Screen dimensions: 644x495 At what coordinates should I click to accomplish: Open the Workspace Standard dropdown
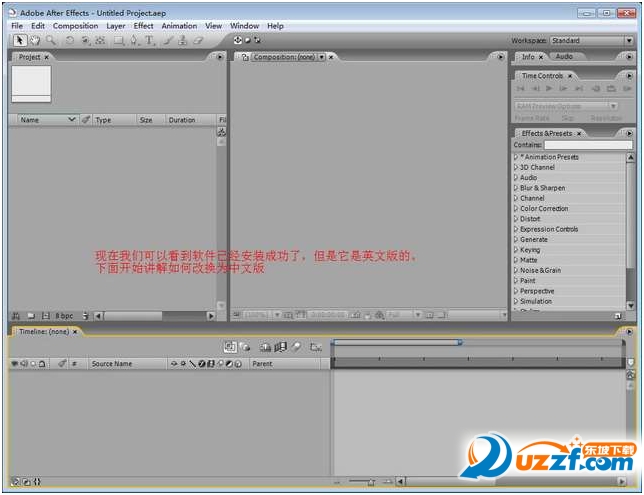click(x=591, y=41)
